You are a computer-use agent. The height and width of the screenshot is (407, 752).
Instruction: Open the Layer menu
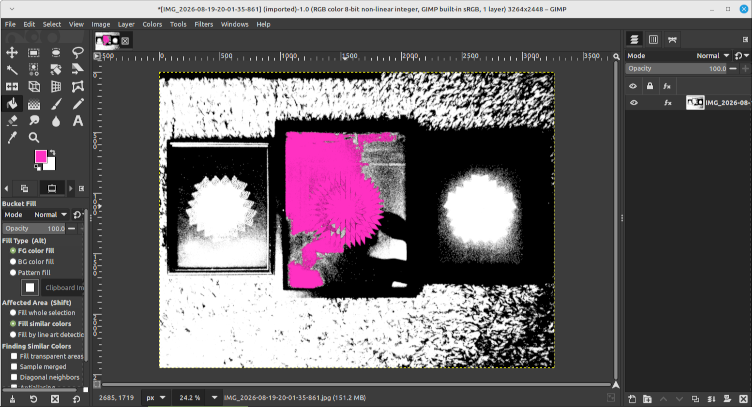126,24
